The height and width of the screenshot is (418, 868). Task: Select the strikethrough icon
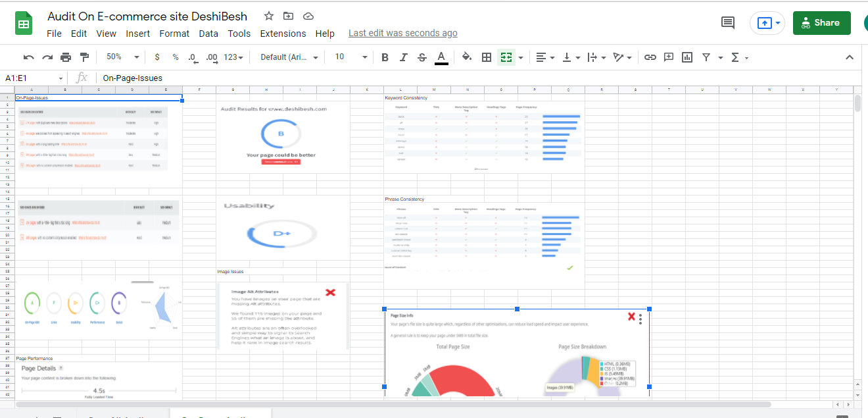(x=422, y=57)
